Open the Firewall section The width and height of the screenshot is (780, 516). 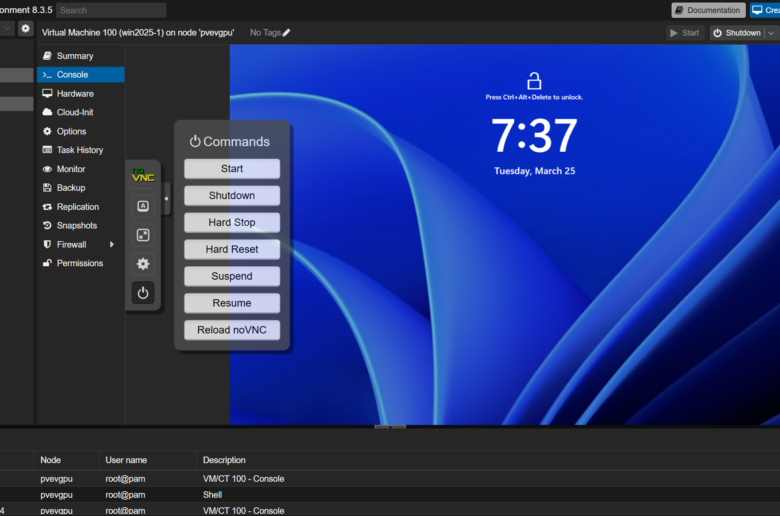pyautogui.click(x=81, y=244)
